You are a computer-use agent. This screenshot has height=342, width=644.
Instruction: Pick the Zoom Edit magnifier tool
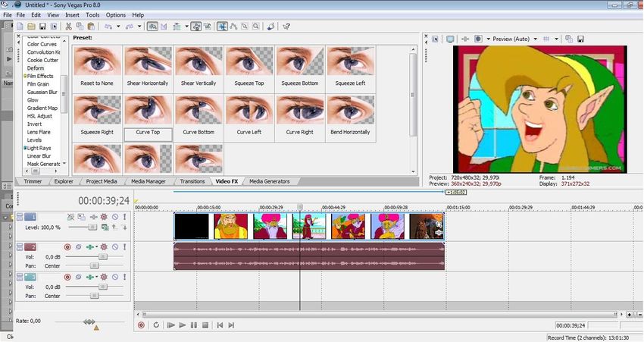(x=256, y=27)
